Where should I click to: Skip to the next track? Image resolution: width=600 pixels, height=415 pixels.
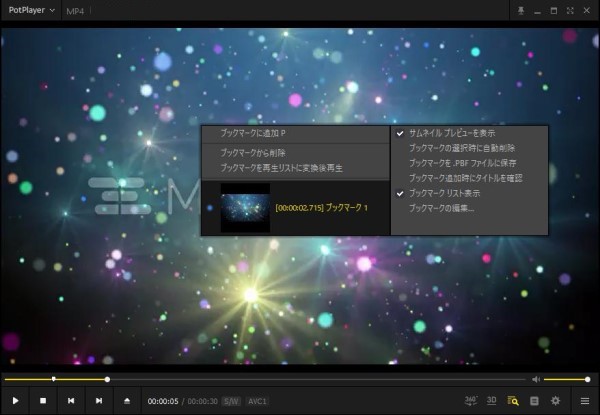pos(99,400)
